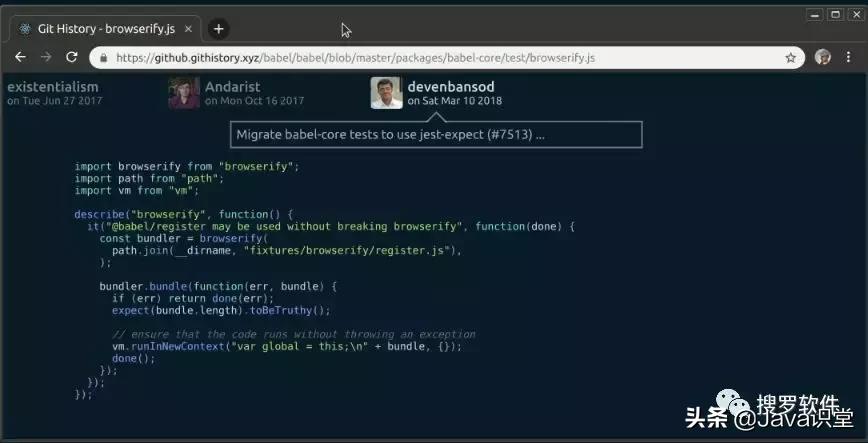
Task: Click the 'if (err) return done(err);' line
Action: (x=193, y=298)
